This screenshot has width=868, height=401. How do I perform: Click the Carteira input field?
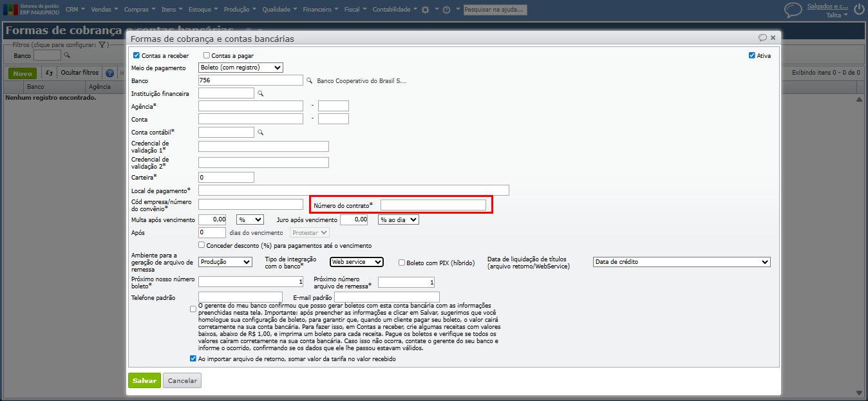point(226,177)
